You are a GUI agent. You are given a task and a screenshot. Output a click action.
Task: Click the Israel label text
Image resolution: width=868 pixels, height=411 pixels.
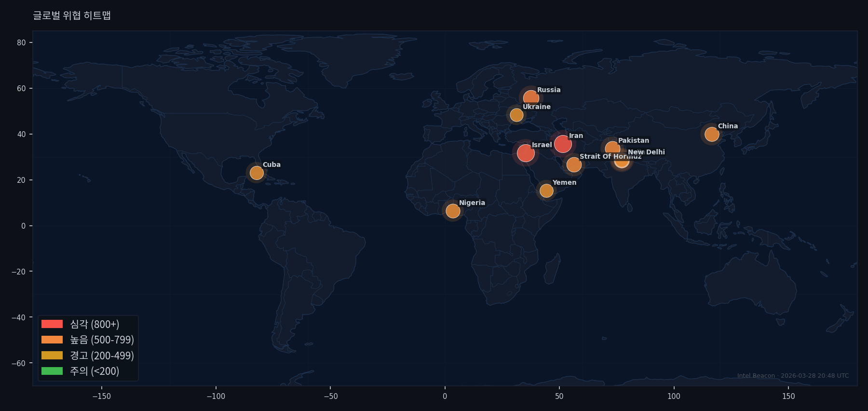(542, 145)
